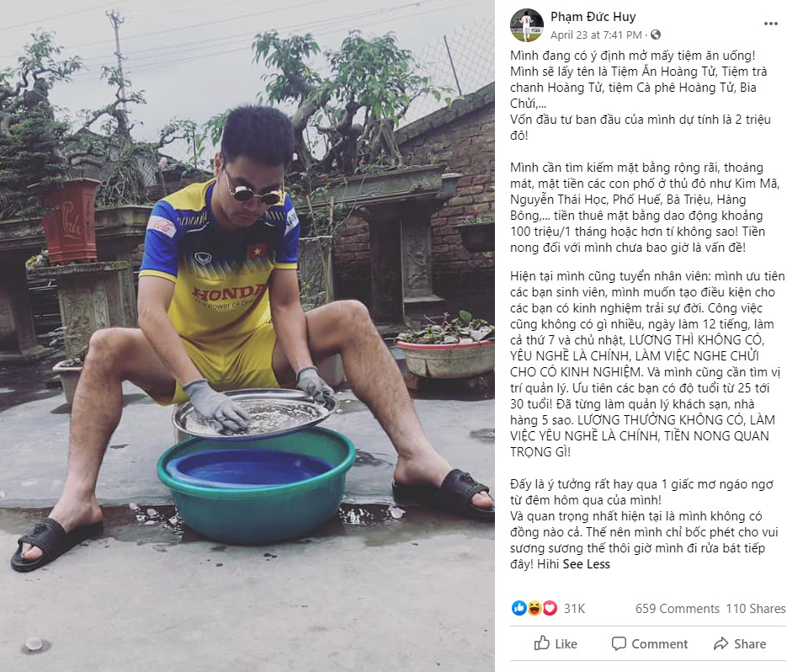Screen dimensions: 803x672
Task: Click the arrow Share icon
Action: point(721,644)
